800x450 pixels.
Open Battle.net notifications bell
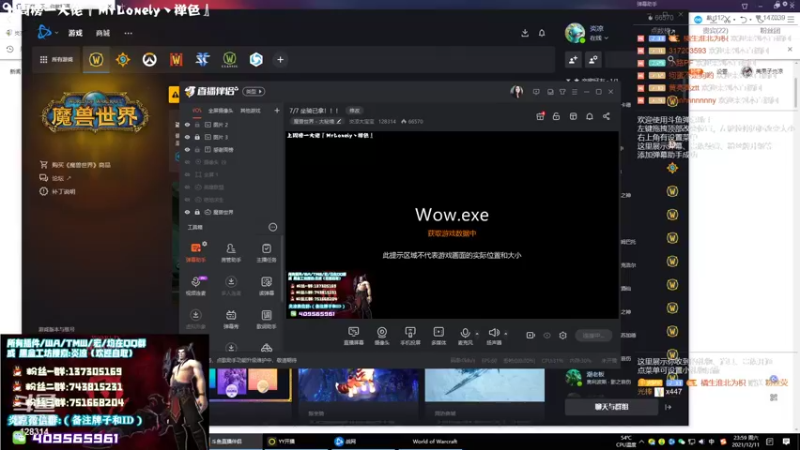point(542,33)
